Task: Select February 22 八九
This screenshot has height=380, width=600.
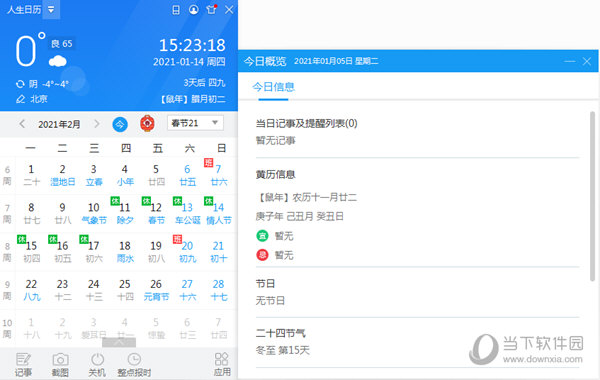Action: [31, 290]
